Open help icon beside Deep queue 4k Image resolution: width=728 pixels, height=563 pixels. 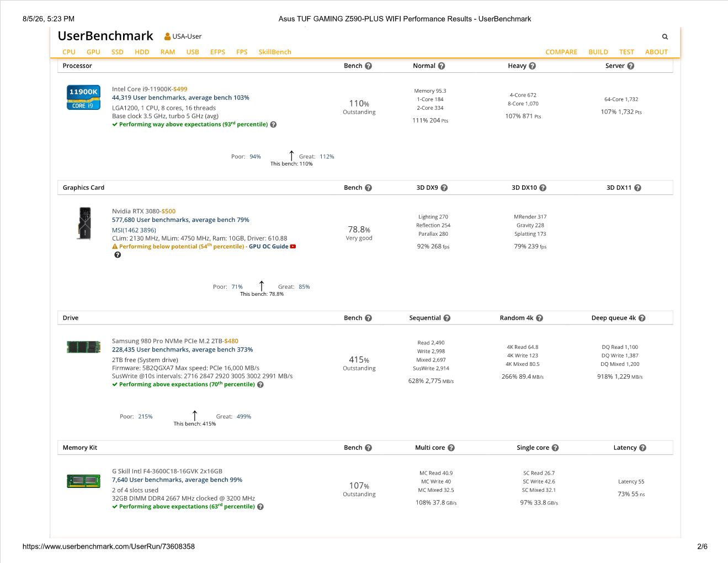[x=642, y=318]
